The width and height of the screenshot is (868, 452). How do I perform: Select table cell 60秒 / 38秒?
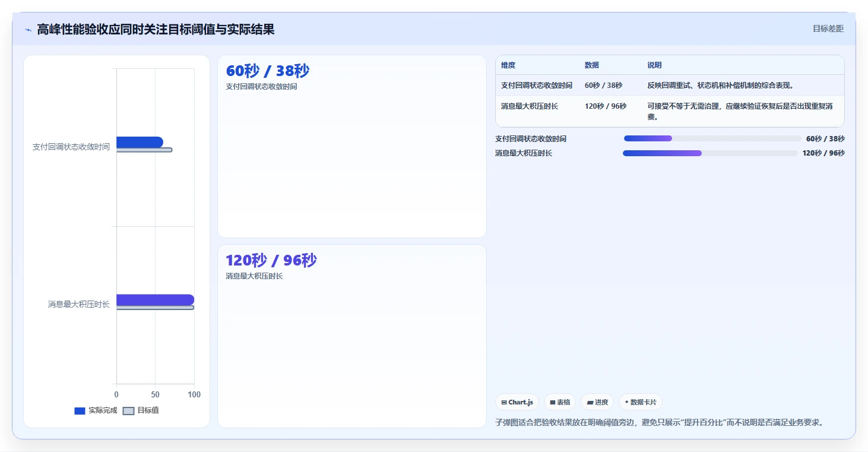click(604, 86)
